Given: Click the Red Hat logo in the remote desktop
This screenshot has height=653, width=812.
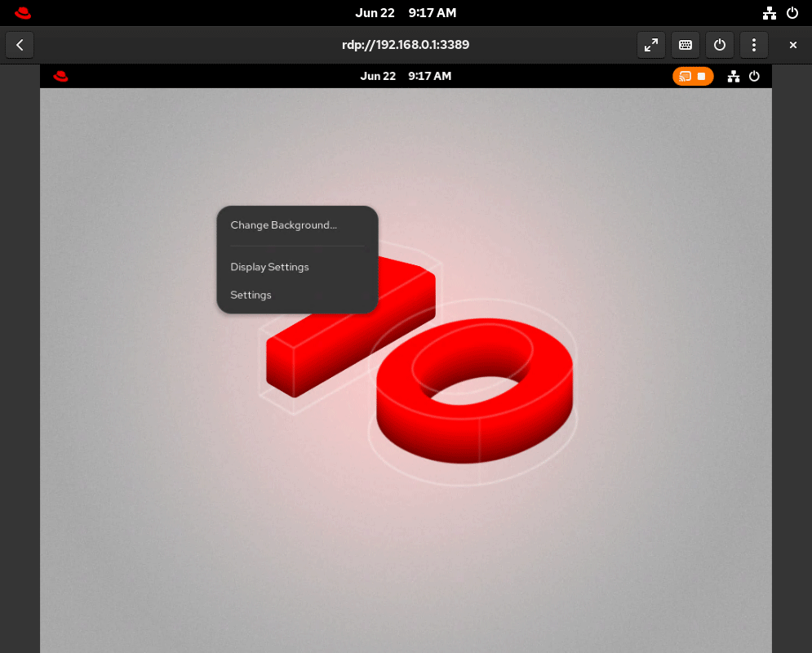Looking at the screenshot, I should coord(60,77).
